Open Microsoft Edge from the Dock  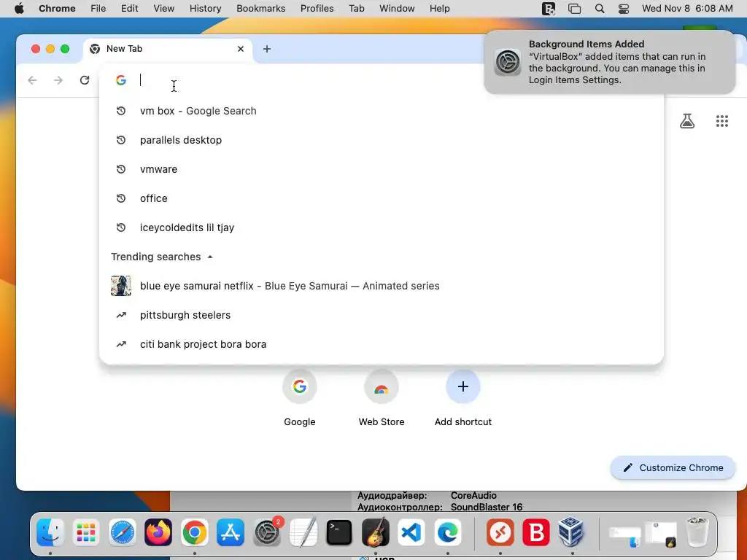click(447, 532)
